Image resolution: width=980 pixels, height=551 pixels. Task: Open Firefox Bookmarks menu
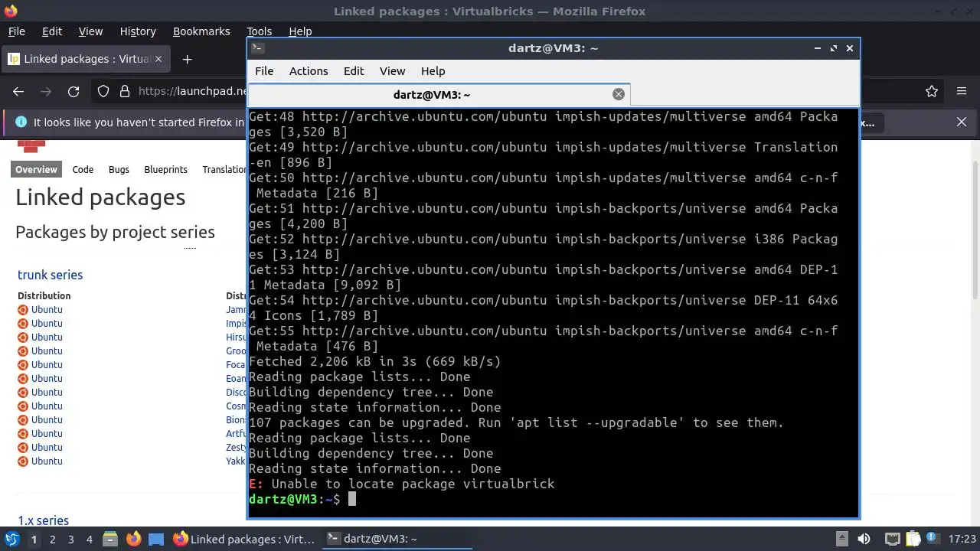pos(201,31)
